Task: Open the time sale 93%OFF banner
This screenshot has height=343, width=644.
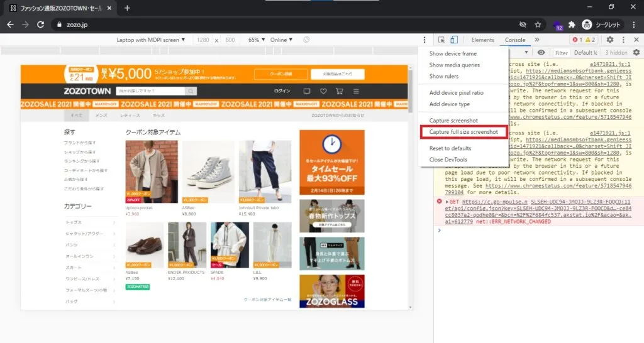Action: coord(332,163)
